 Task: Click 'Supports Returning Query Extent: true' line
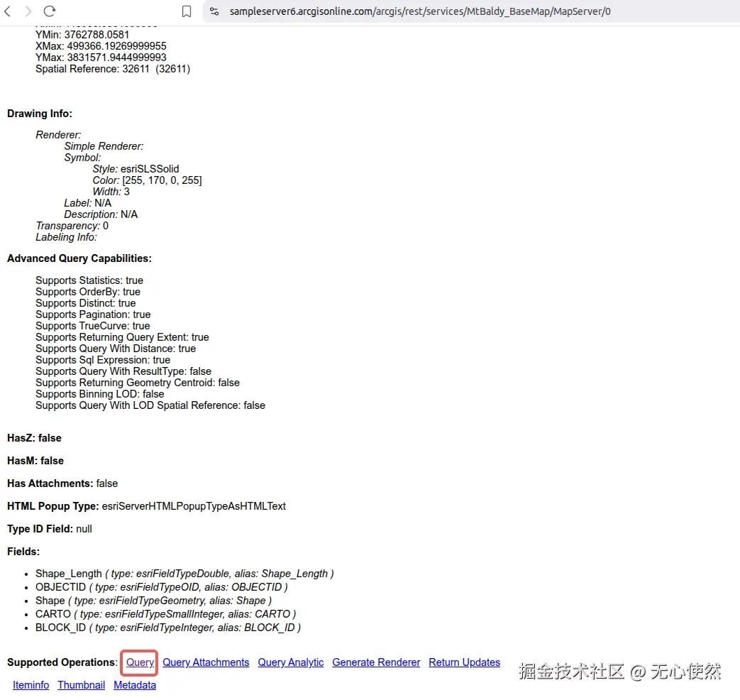pos(122,337)
